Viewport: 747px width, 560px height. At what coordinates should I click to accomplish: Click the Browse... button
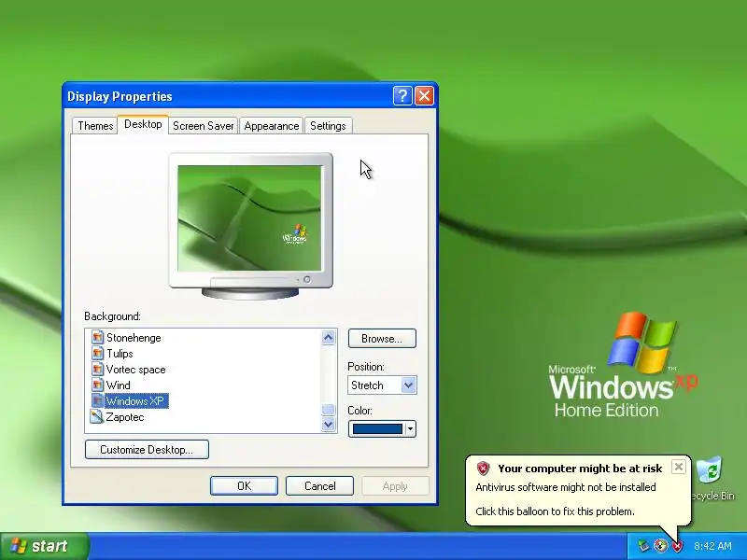click(x=382, y=339)
